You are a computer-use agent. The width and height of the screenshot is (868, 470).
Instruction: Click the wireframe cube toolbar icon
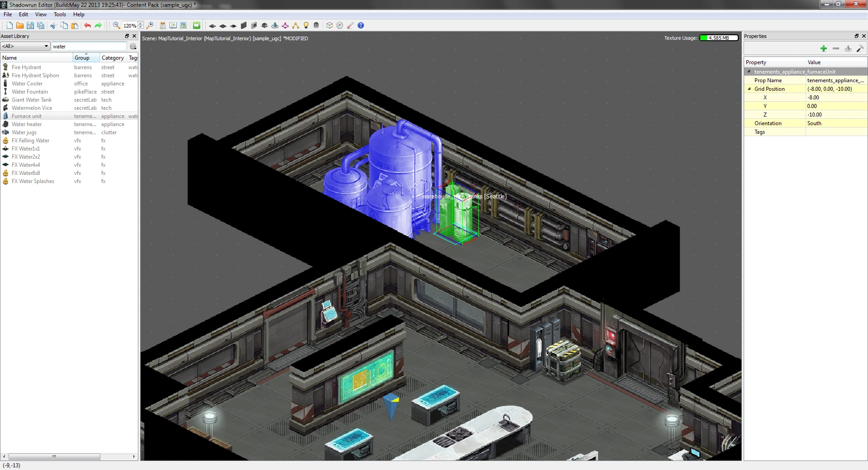coord(330,26)
